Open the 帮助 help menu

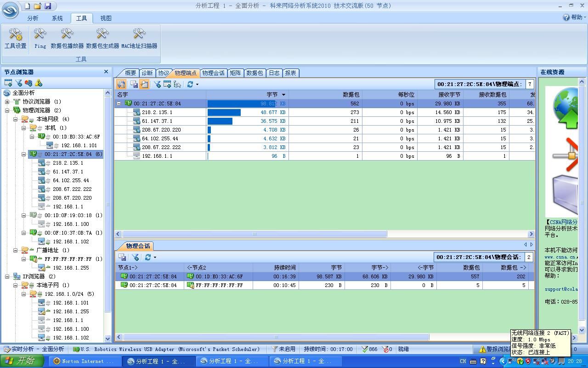[x=574, y=17]
